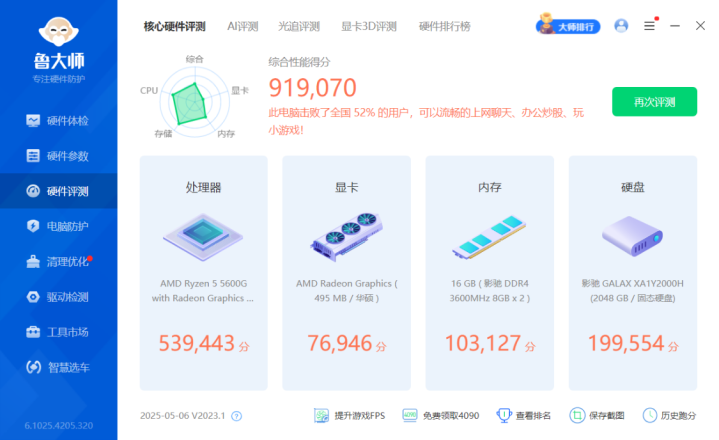Switch to 硬件排行榜 tab
Screen dimensions: 719x440
tap(445, 27)
